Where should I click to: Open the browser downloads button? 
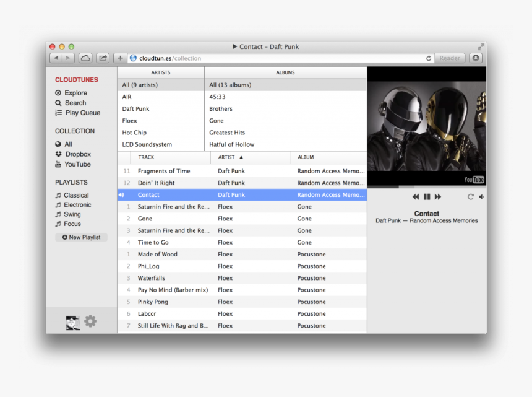(x=476, y=58)
